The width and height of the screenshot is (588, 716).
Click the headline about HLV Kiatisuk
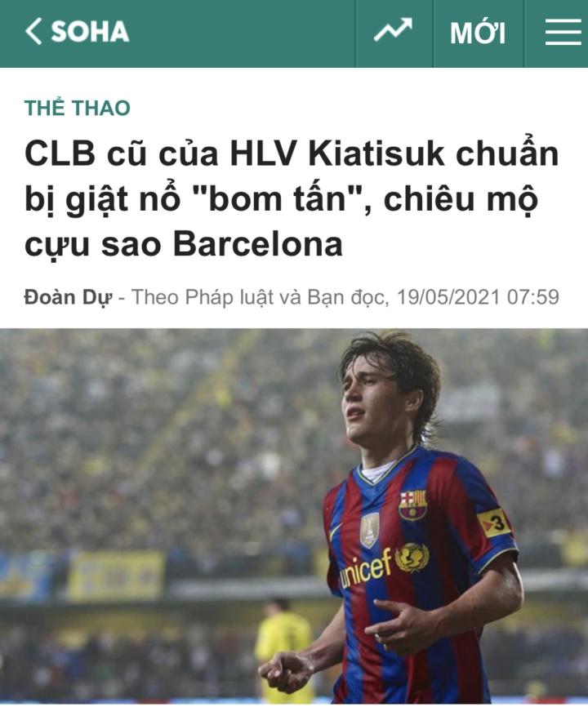tap(292, 199)
